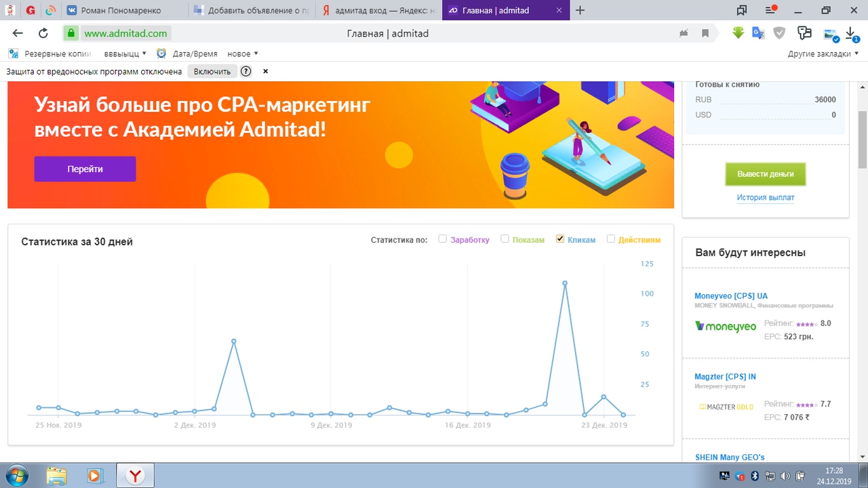Expand the вввыыцц bookmarks folder

pos(125,54)
